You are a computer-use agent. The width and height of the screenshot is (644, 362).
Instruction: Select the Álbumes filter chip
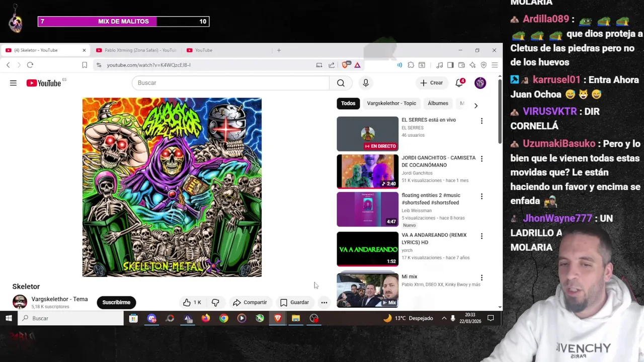coord(438,104)
